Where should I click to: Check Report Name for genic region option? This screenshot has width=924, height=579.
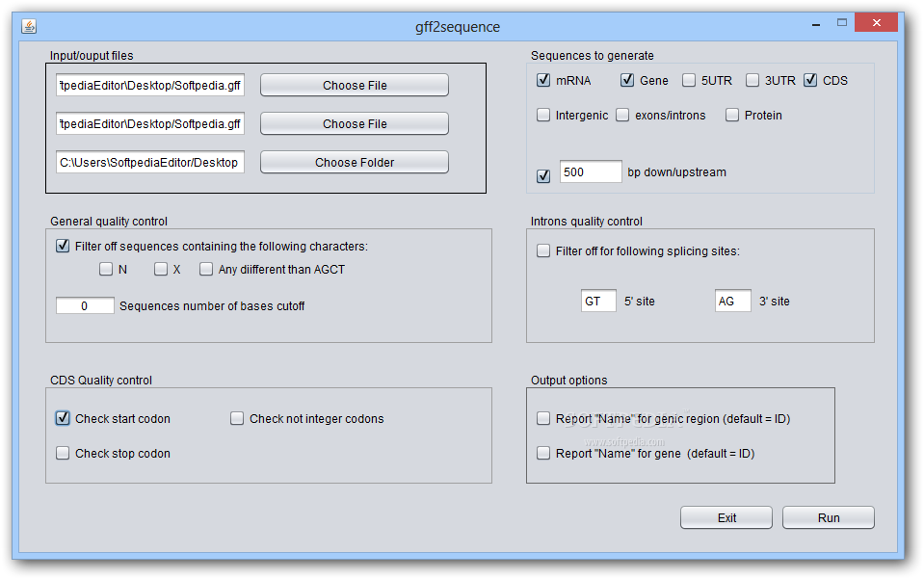543,418
